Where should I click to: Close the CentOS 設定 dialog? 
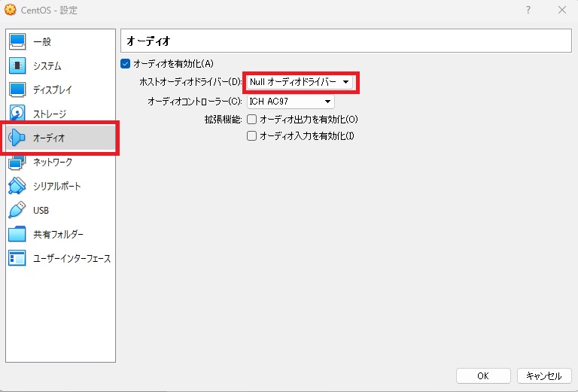pyautogui.click(x=562, y=10)
